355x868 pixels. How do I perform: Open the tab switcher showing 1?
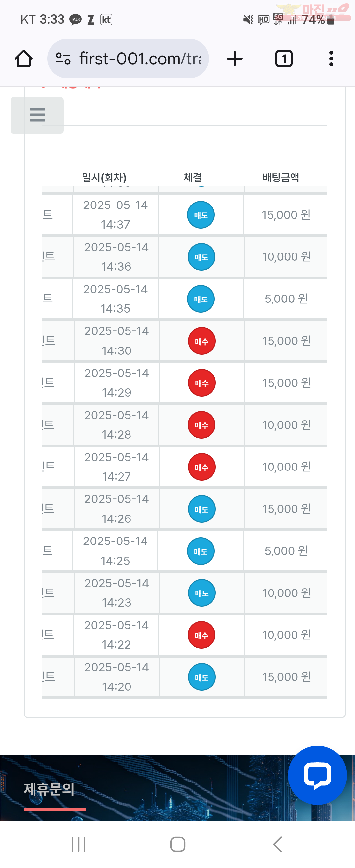pos(284,59)
